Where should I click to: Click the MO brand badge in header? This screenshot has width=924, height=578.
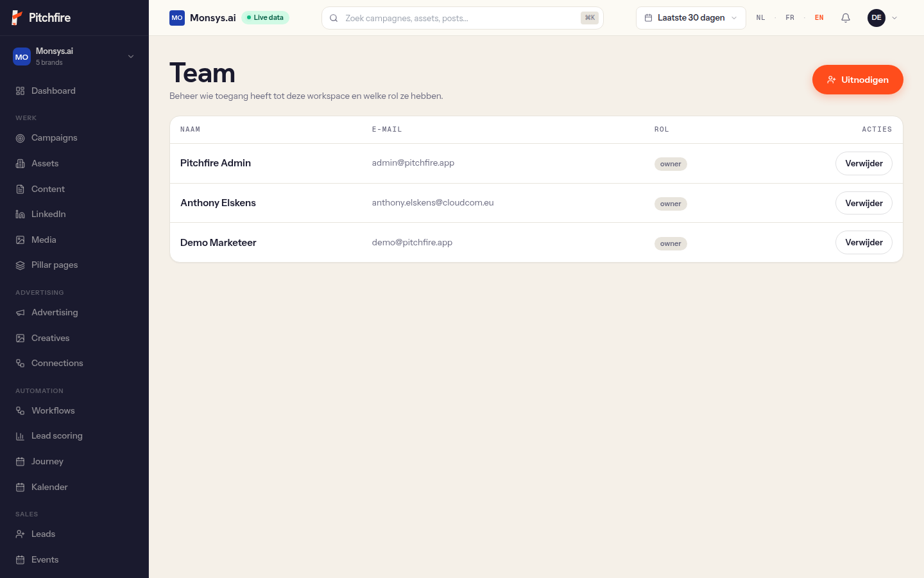177,18
